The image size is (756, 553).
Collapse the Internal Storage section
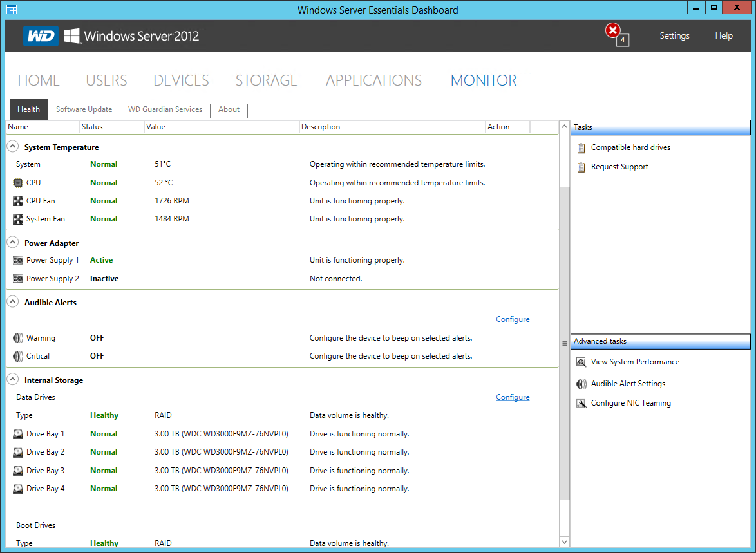tap(12, 380)
